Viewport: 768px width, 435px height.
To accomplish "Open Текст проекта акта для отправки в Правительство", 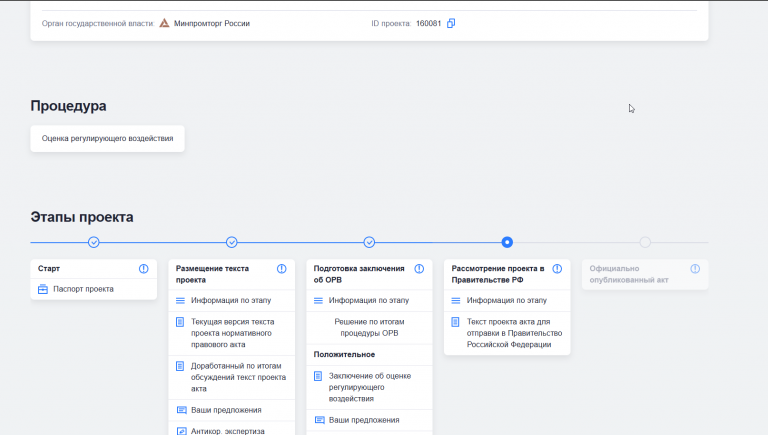I will point(507,333).
